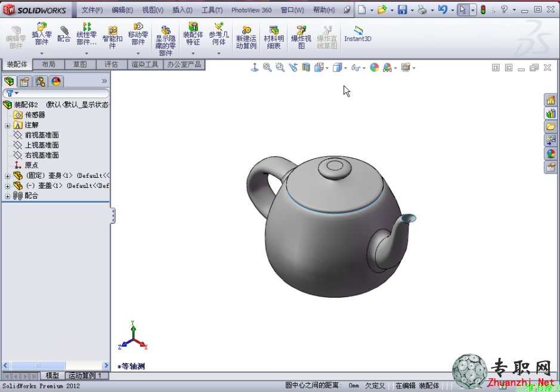Open dropdown arrow under 移动零部件

pos(138,53)
